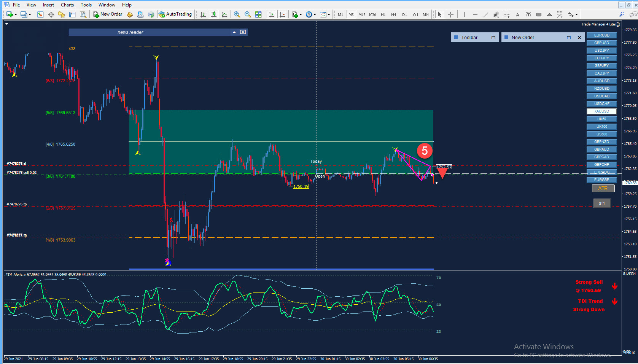Toggle the H1 timeframe button
This screenshot has height=364, width=638.
383,14
